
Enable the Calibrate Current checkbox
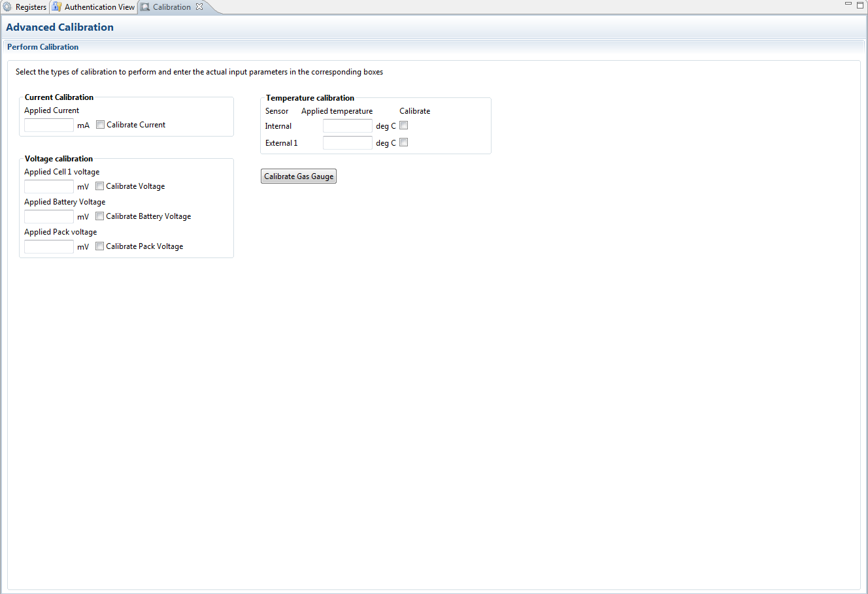101,125
